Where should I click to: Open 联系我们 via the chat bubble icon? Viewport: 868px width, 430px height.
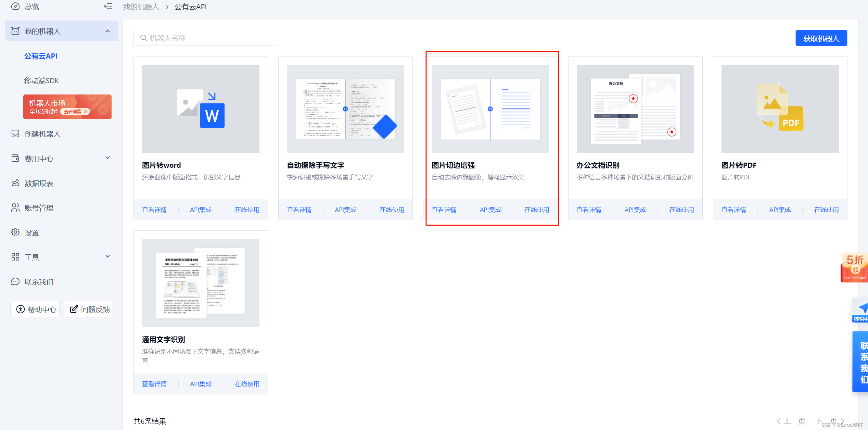15,281
